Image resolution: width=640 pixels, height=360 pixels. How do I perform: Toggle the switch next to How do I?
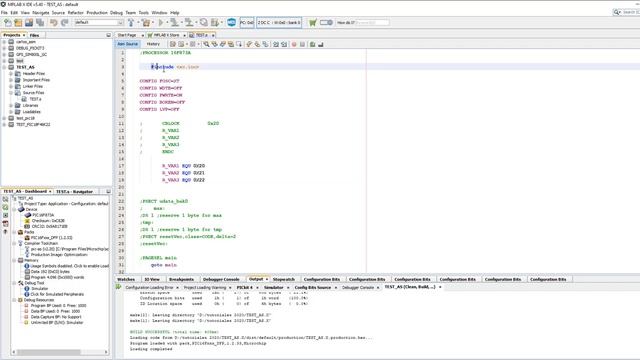click(x=326, y=22)
